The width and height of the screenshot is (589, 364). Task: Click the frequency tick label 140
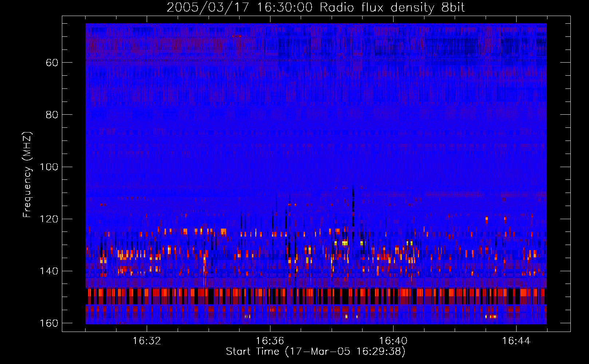point(49,271)
